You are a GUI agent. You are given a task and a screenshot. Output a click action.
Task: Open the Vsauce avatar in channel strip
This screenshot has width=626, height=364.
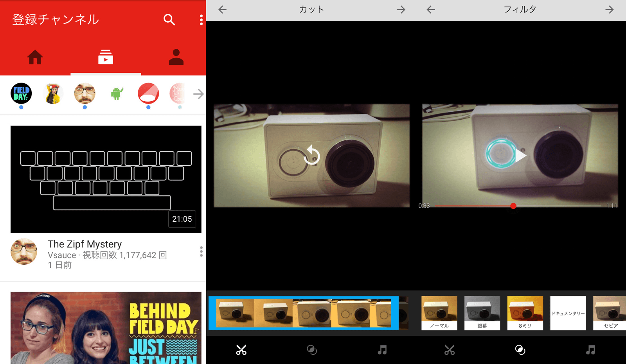tap(85, 93)
